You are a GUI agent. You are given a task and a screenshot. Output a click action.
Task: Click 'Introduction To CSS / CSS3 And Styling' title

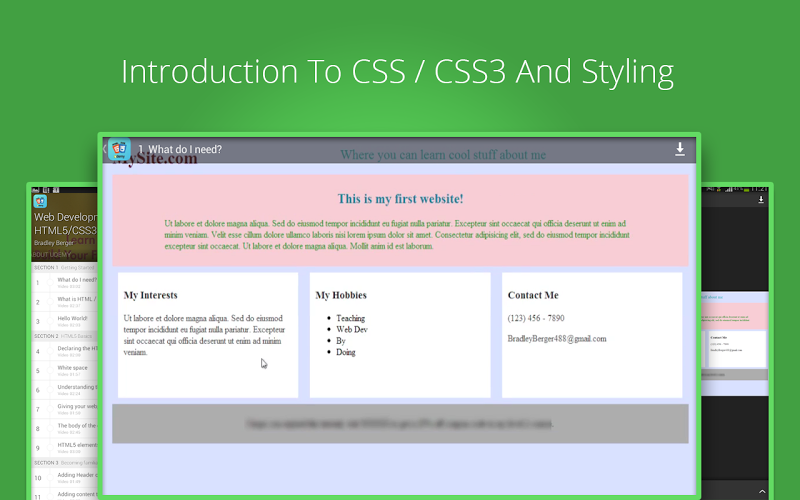coord(397,71)
